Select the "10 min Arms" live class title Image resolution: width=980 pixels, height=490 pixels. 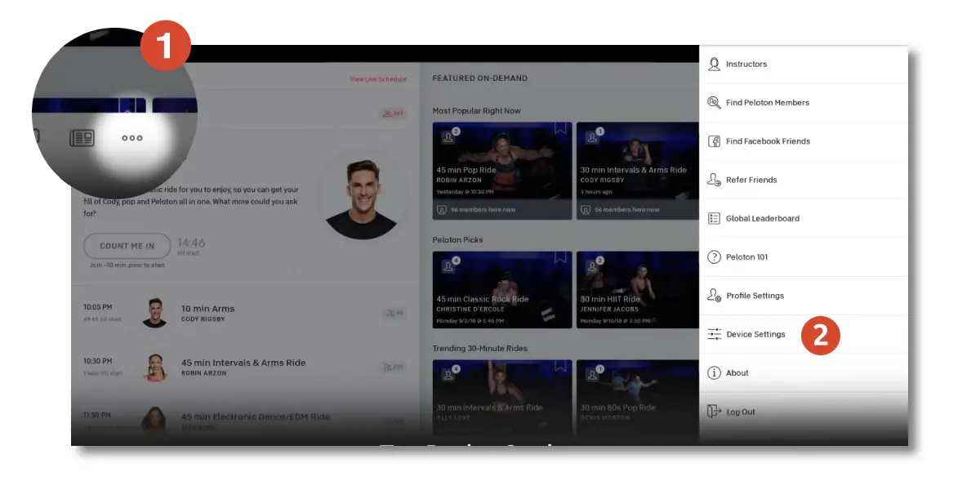tap(207, 309)
